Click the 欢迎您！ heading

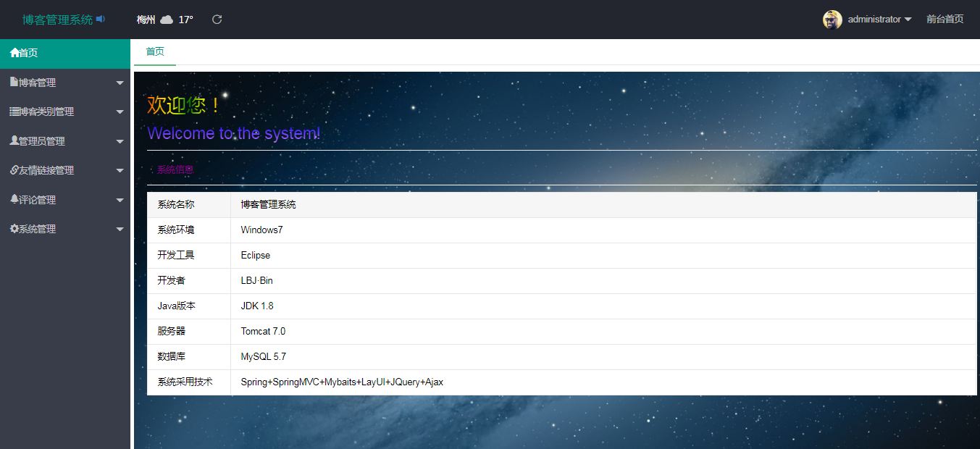pos(184,105)
